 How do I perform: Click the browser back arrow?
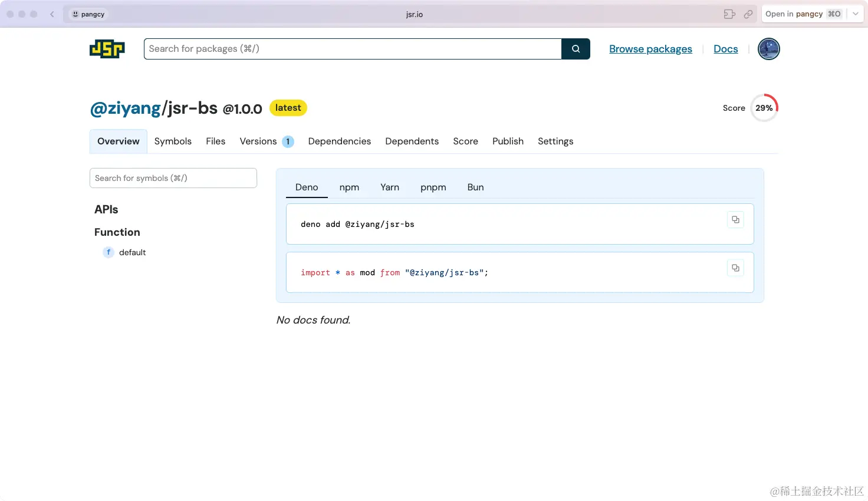click(52, 14)
